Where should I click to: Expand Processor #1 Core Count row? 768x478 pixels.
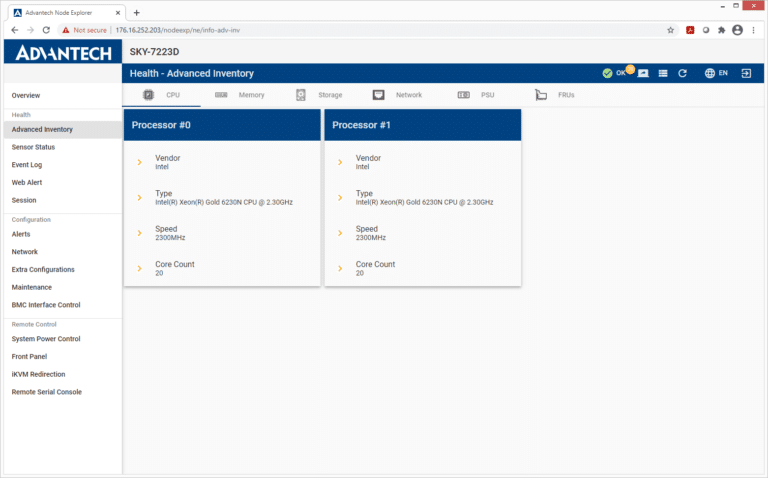(x=340, y=268)
